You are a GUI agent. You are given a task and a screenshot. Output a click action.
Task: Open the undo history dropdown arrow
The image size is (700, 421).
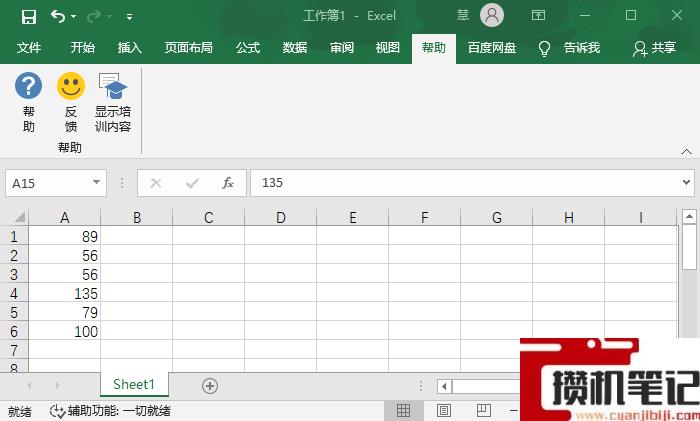pyautogui.click(x=74, y=17)
